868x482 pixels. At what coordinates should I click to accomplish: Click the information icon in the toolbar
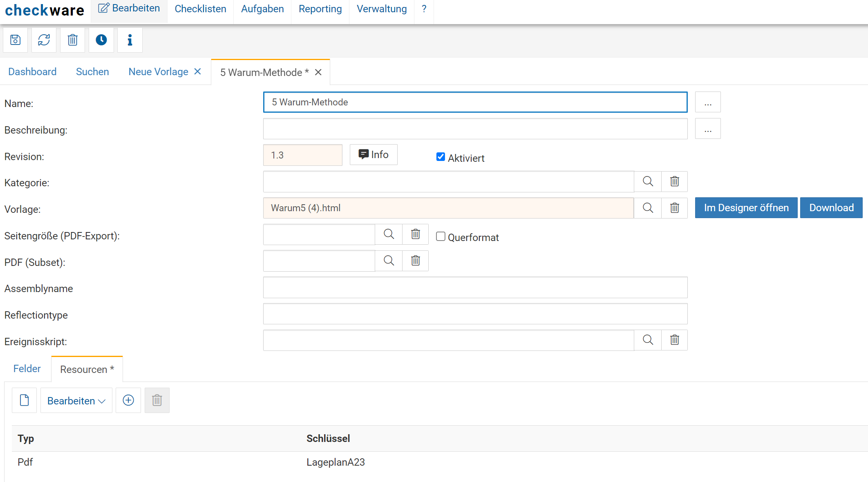tap(130, 40)
